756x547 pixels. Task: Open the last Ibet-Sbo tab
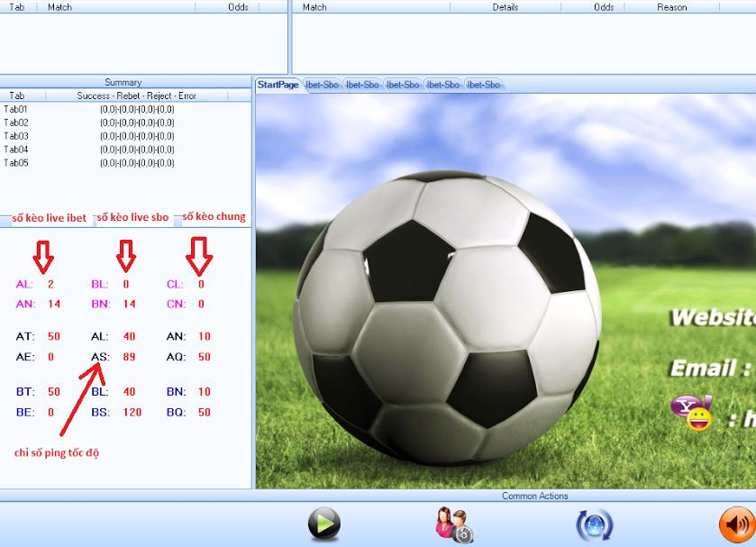coord(482,85)
